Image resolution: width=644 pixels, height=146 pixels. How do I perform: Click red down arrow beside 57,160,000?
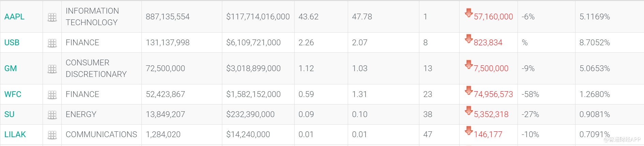469,13
